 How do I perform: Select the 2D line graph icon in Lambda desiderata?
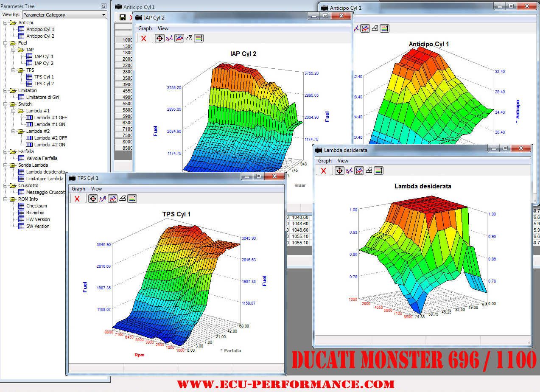349,171
